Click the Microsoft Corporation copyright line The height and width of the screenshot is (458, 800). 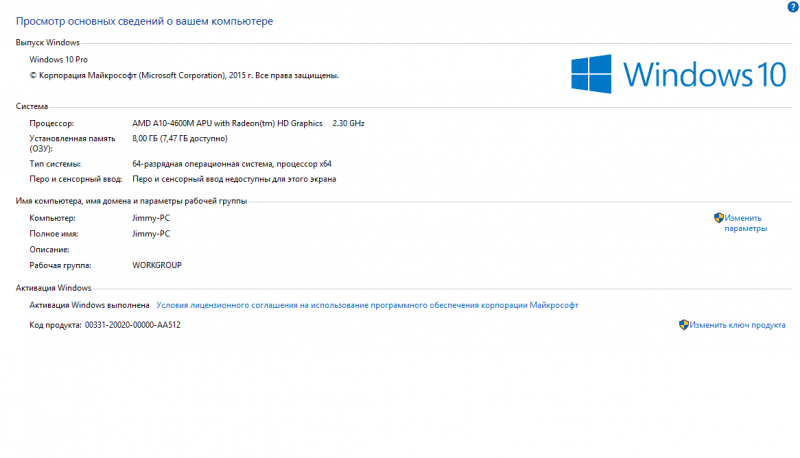(184, 75)
